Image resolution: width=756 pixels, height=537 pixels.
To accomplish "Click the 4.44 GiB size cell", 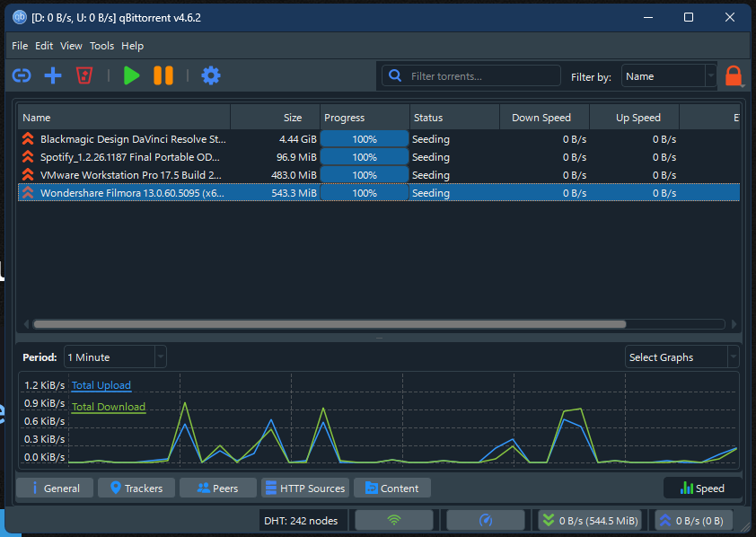I will pyautogui.click(x=298, y=139).
